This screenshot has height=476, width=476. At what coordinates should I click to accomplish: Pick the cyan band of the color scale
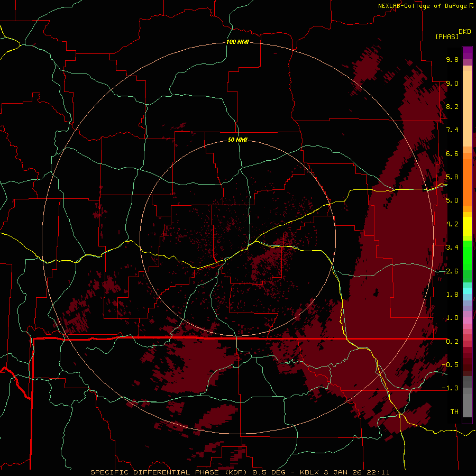(x=467, y=291)
